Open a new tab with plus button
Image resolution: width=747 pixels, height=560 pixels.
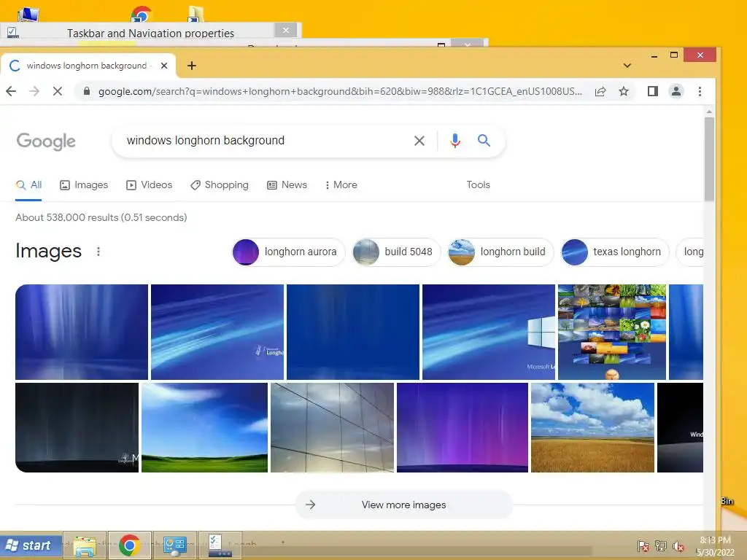[x=192, y=66]
